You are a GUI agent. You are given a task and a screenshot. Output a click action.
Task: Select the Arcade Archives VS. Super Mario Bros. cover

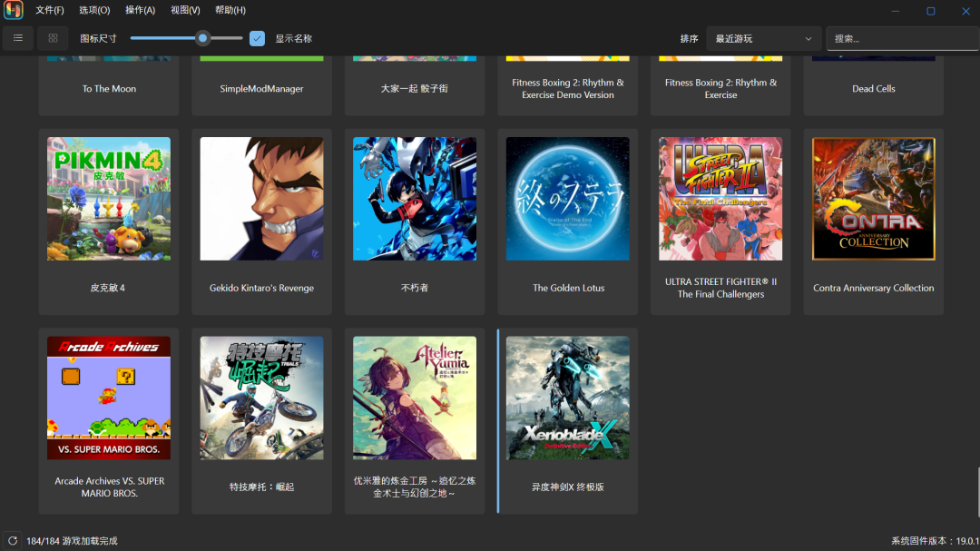click(109, 398)
